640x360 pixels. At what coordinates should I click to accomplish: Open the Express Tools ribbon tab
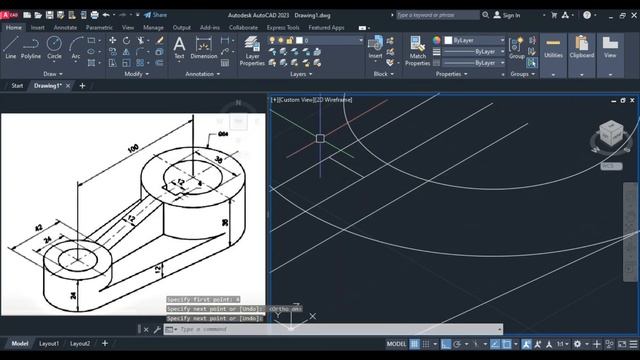tap(283, 27)
